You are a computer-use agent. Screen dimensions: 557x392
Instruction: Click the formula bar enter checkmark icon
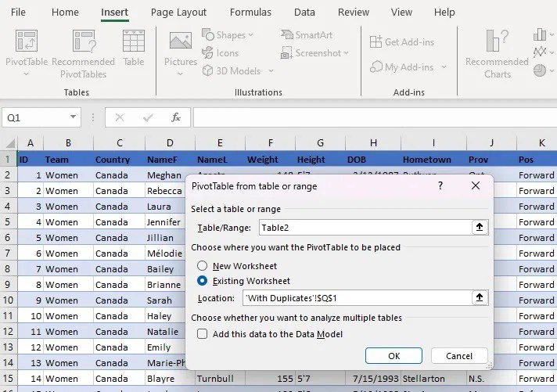[x=148, y=117]
